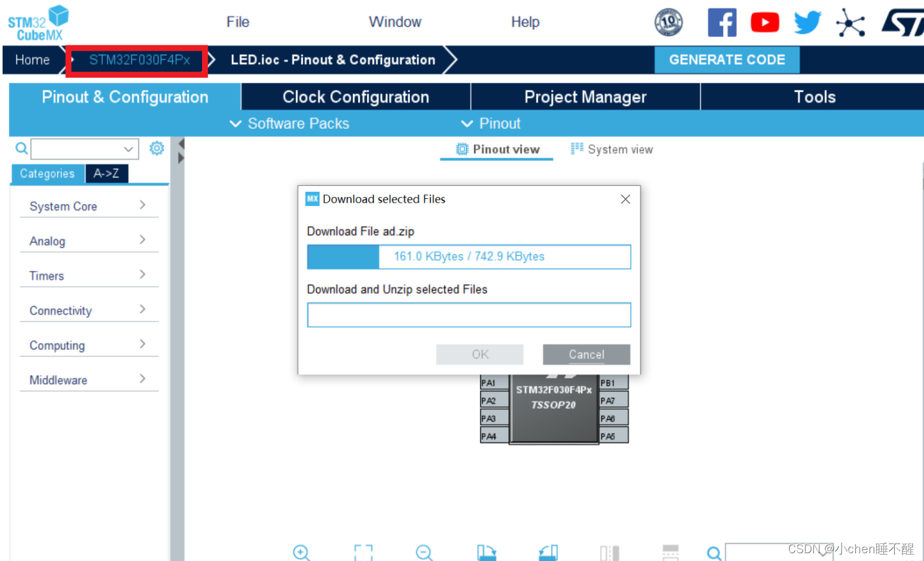This screenshot has height=561, width=924.
Task: Select pin PA7 on the chip
Action: coord(613,400)
